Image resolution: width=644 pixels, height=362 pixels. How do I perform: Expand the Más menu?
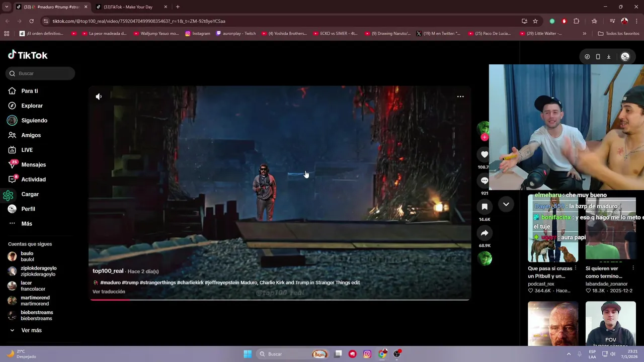[27, 224]
